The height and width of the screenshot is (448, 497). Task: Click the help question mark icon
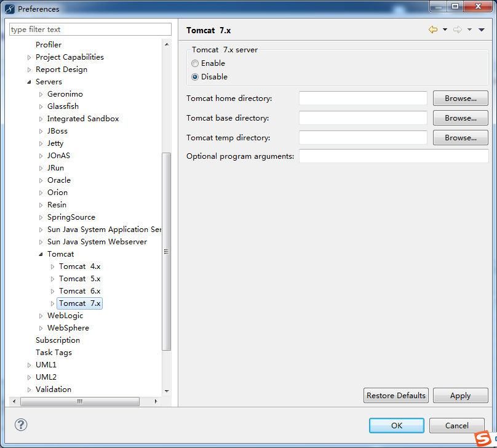tap(21, 425)
